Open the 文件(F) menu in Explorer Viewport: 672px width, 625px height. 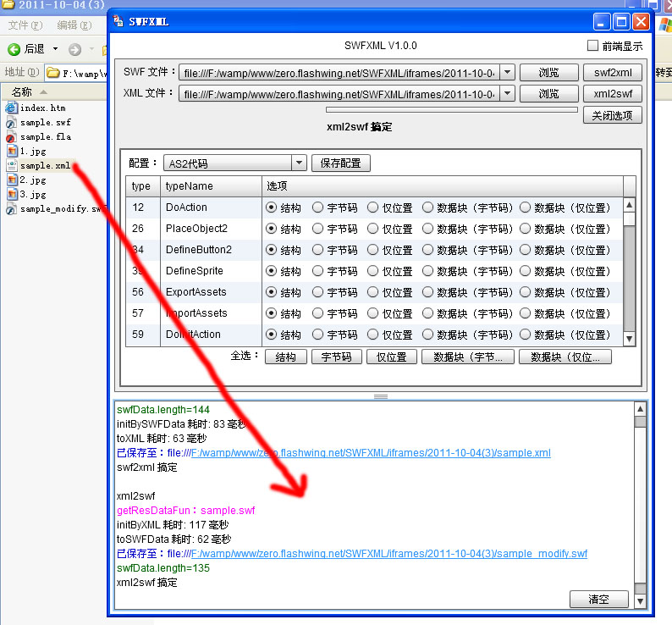[25, 25]
